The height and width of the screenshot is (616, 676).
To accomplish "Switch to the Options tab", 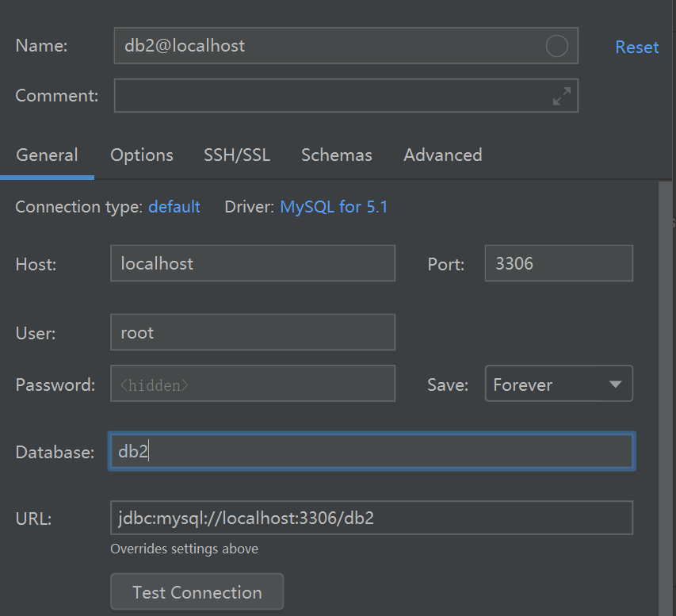I will tap(141, 155).
